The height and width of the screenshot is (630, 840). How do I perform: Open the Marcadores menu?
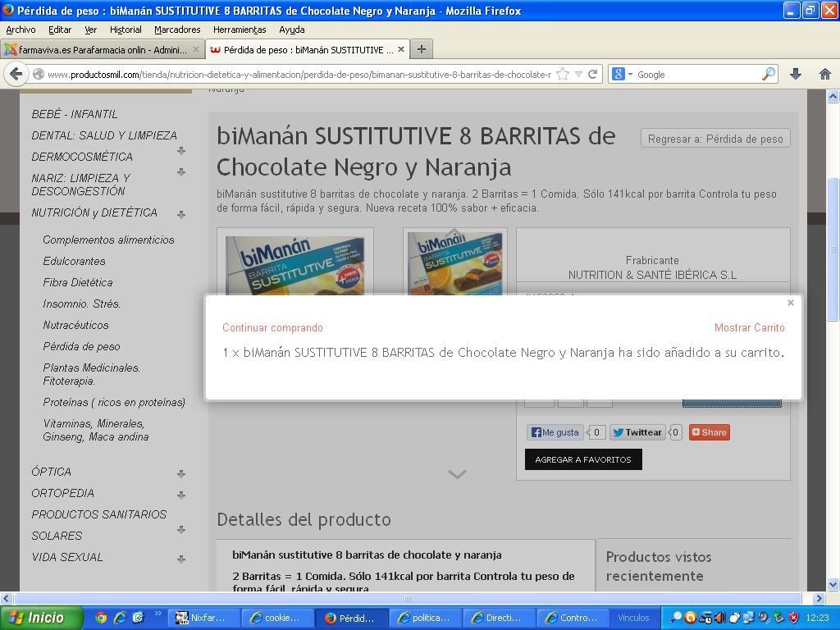[x=177, y=30]
